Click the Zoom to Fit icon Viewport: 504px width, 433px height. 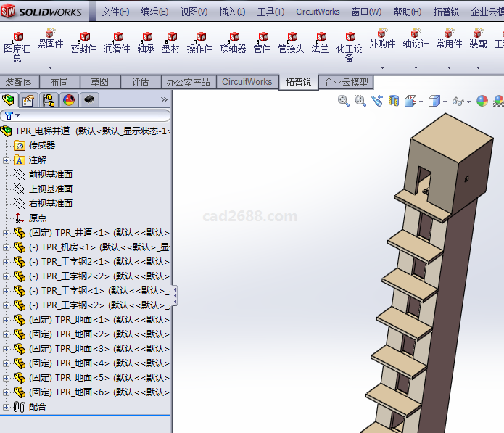(x=344, y=102)
